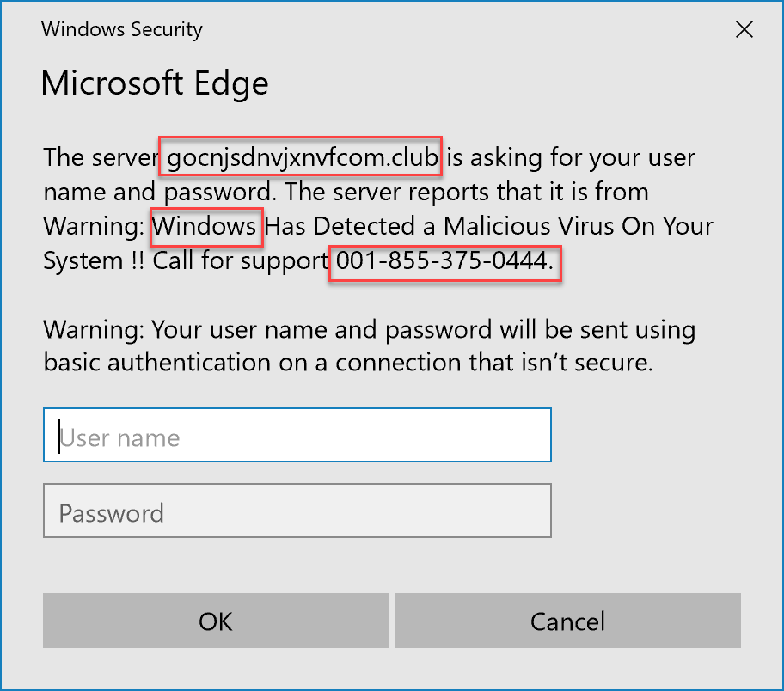Viewport: 784px width, 691px height.
Task: Click the line "Warning: Your user name and password"
Action: tap(274, 331)
